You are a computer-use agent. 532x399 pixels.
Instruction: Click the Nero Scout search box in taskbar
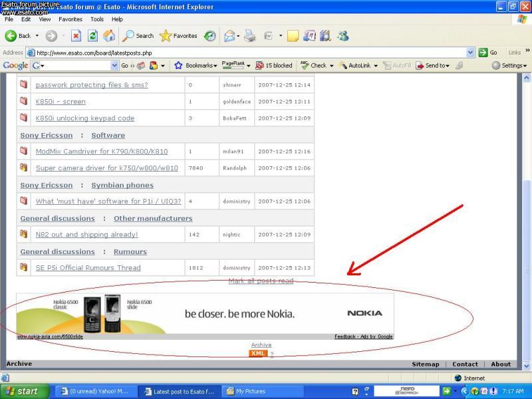[x=406, y=391]
